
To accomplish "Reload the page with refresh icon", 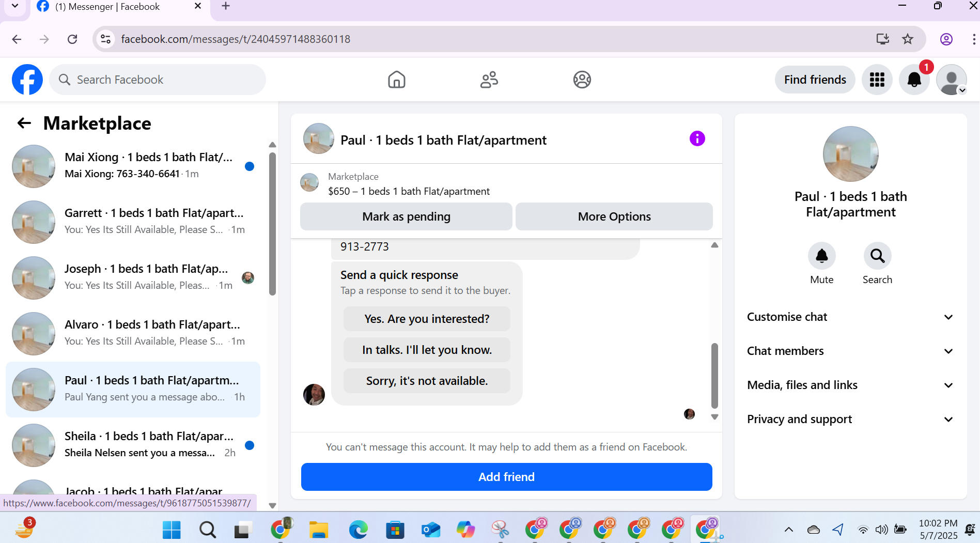I will click(72, 39).
